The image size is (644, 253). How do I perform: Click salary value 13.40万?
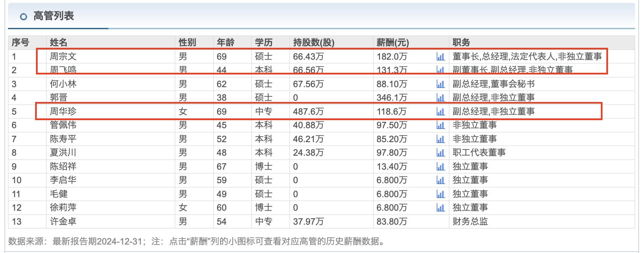click(392, 167)
